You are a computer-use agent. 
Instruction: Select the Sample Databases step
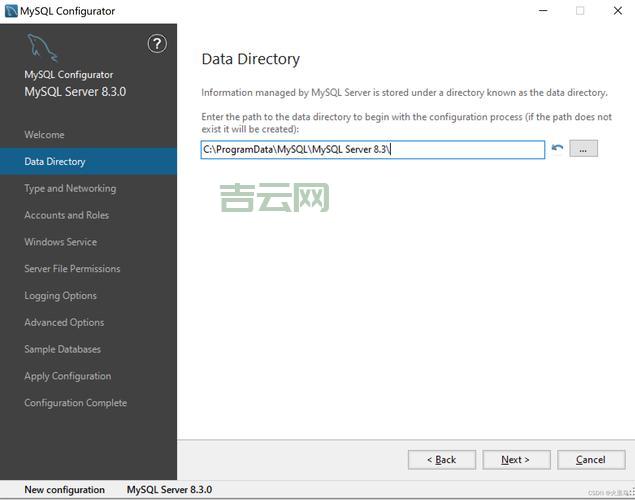tap(62, 350)
